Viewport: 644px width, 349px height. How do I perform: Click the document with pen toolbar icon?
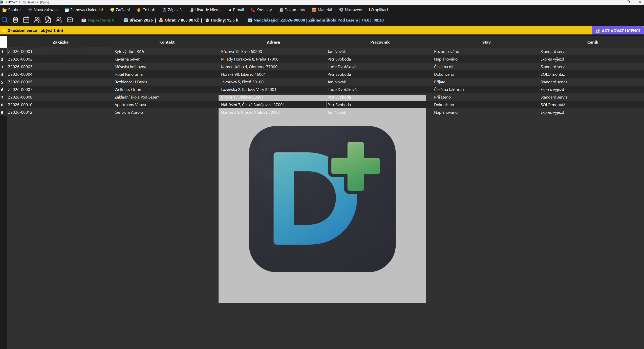pos(48,20)
